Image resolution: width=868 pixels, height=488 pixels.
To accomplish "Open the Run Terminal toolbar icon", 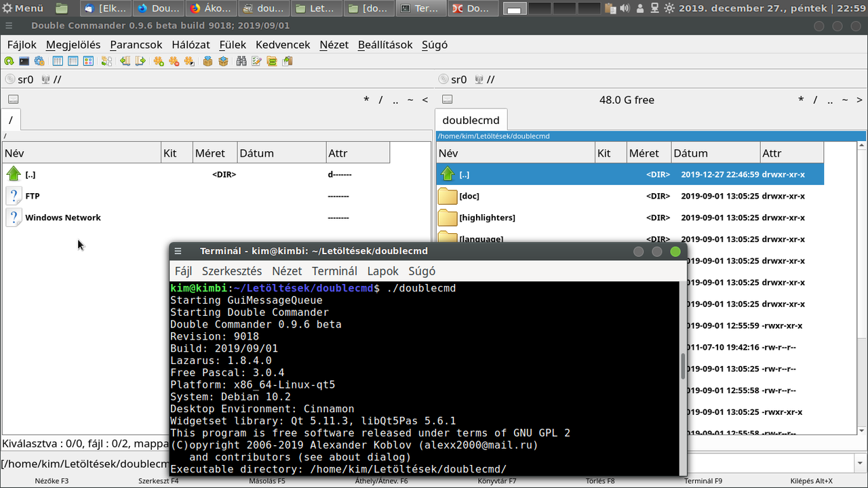I will click(x=24, y=61).
